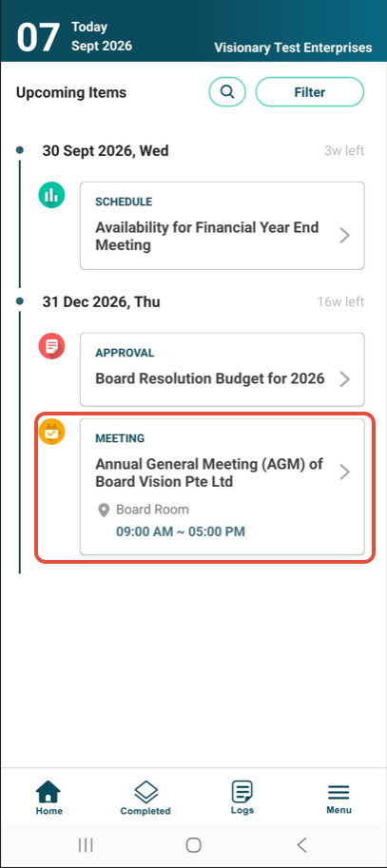This screenshot has width=387, height=868.
Task: Click the Filter button
Action: 309,92
